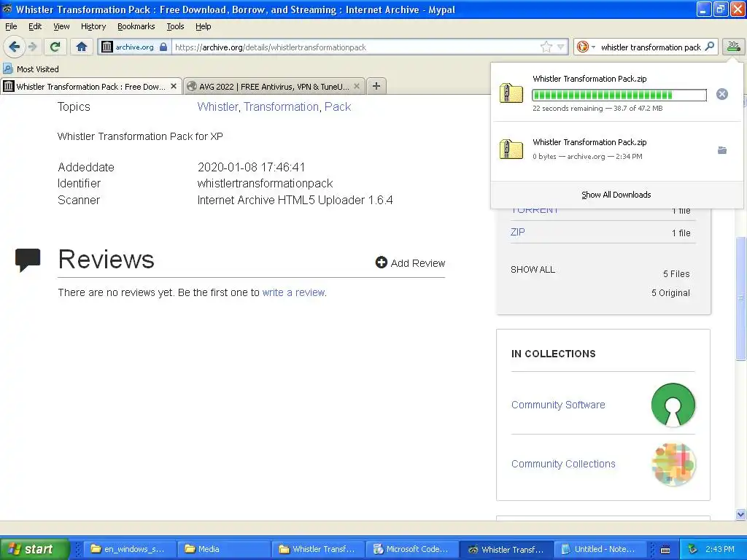Open the Most Visited bookmarks folder

tap(31, 69)
